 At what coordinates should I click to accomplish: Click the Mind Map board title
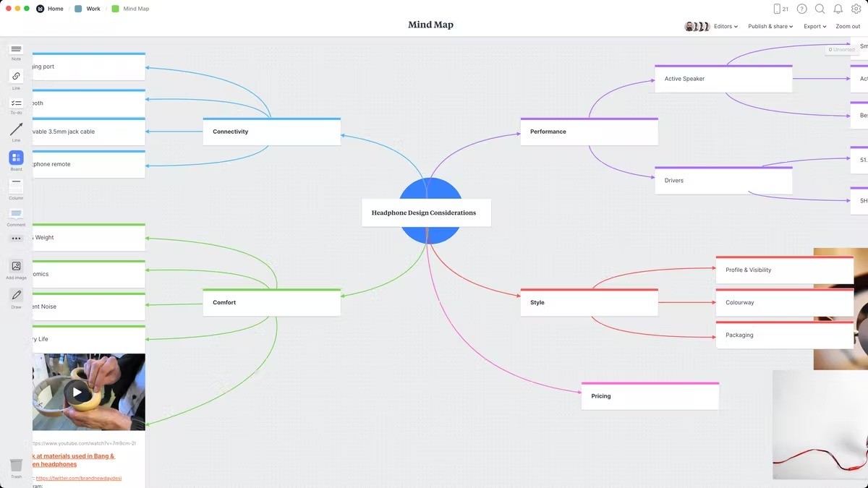click(x=430, y=25)
